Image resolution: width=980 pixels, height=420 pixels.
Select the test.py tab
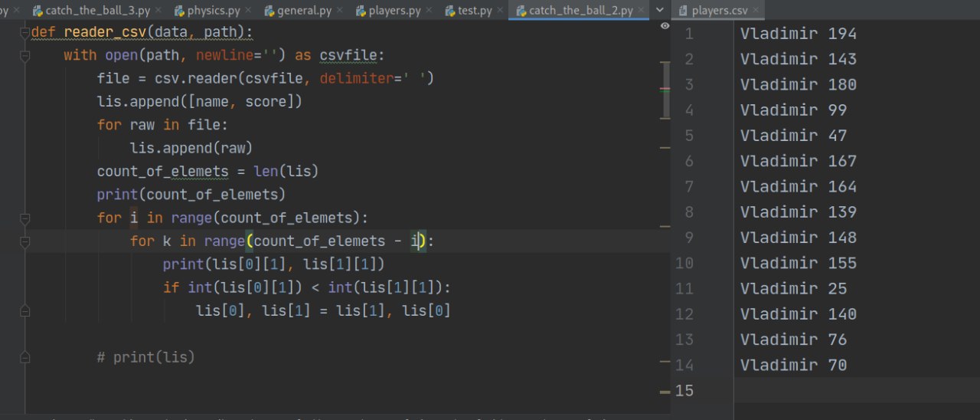pos(470,11)
